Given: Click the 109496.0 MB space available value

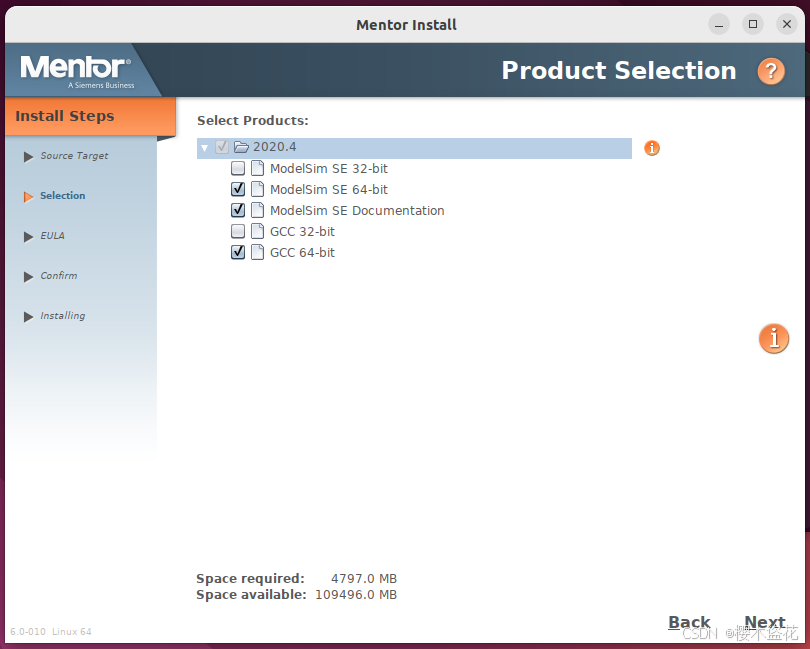Looking at the screenshot, I should tap(356, 595).
